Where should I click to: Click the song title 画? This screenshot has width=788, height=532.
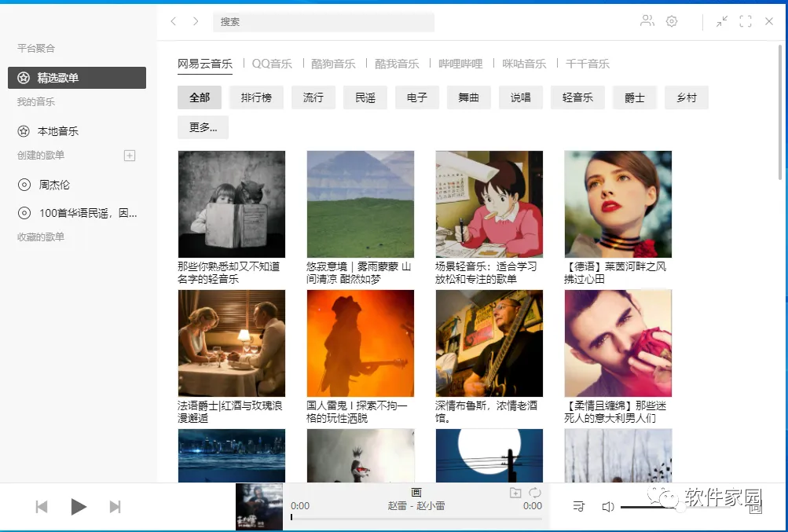[x=416, y=493]
